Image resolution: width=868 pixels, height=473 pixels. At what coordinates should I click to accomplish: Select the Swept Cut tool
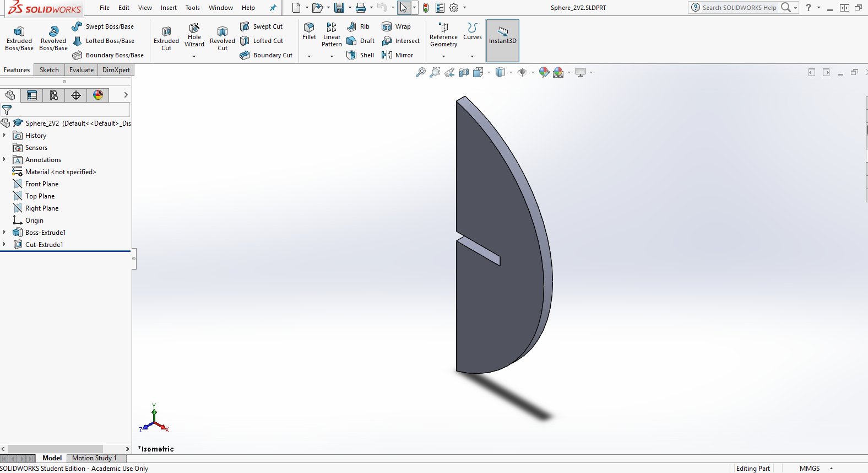point(261,26)
